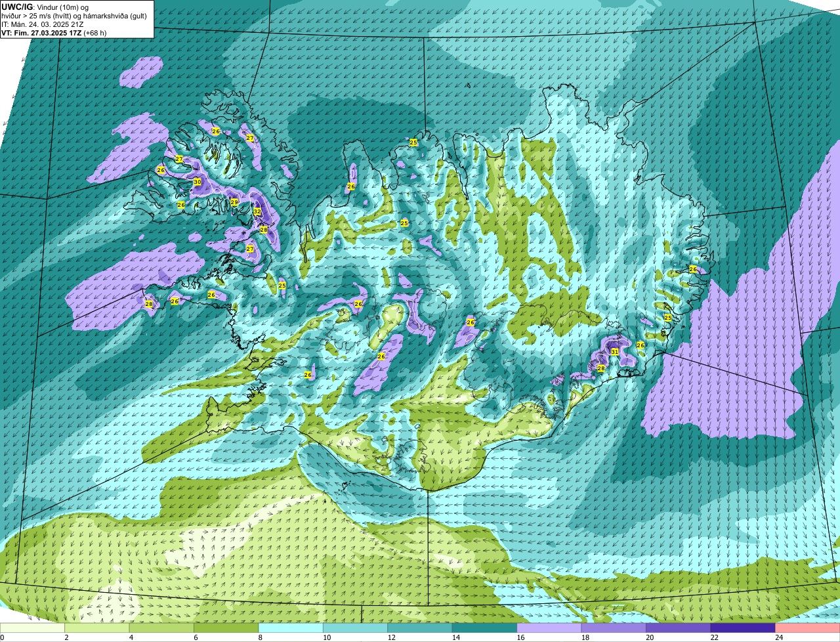
Task: Click the '14' tick label on color scale
Action: 455,637
